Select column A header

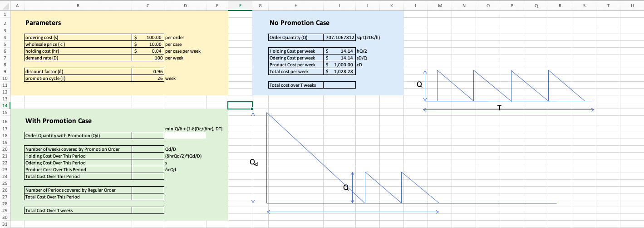[x=17, y=5]
